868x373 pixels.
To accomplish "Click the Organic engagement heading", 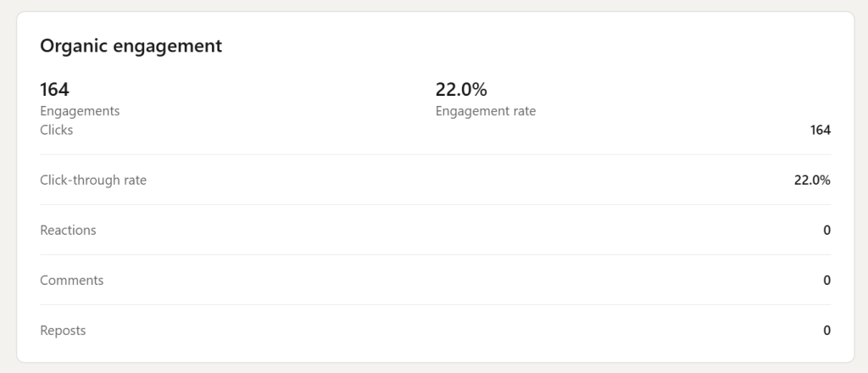I will click(131, 46).
